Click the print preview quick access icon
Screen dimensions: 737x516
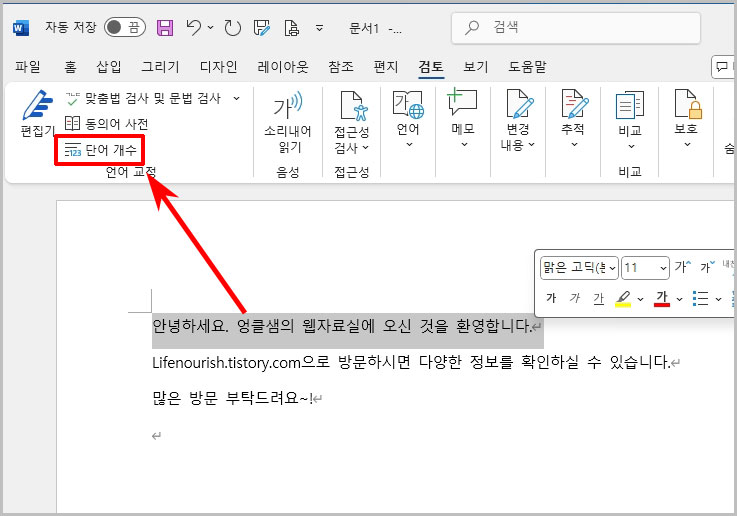(291, 28)
